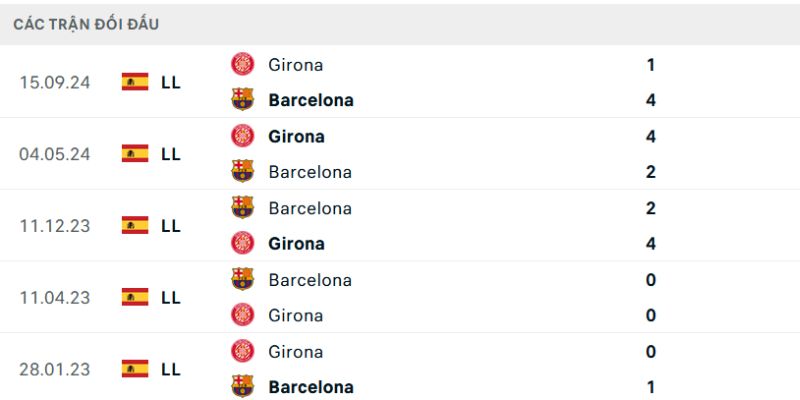This screenshot has width=800, height=400.
Task: Click Barcelona crest in 11.12.23 match
Action: (x=242, y=208)
